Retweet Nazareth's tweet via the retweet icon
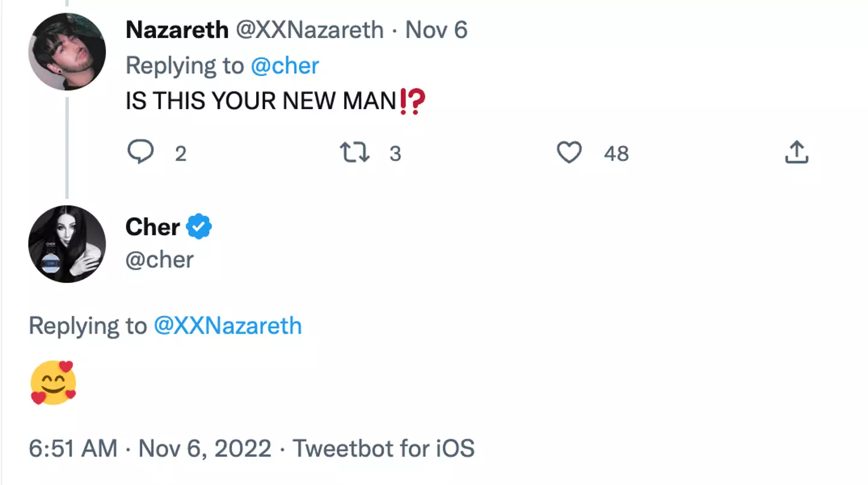The image size is (868, 485). coord(355,153)
